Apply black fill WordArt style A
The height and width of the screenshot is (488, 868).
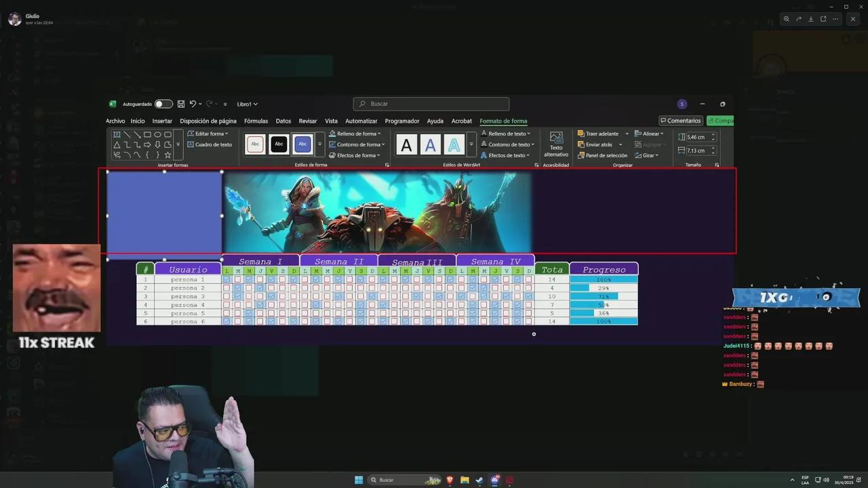pyautogui.click(x=406, y=144)
